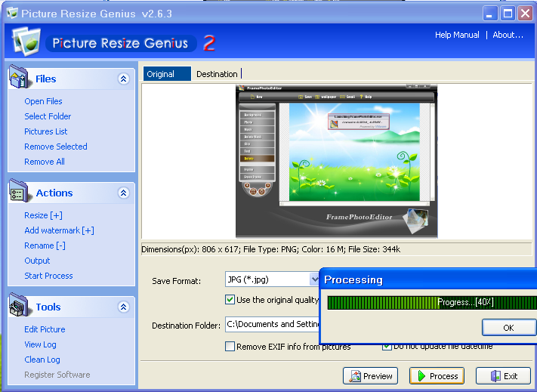Image resolution: width=537 pixels, height=392 pixels.
Task: Toggle Use the original quality checkbox
Action: pos(230,300)
